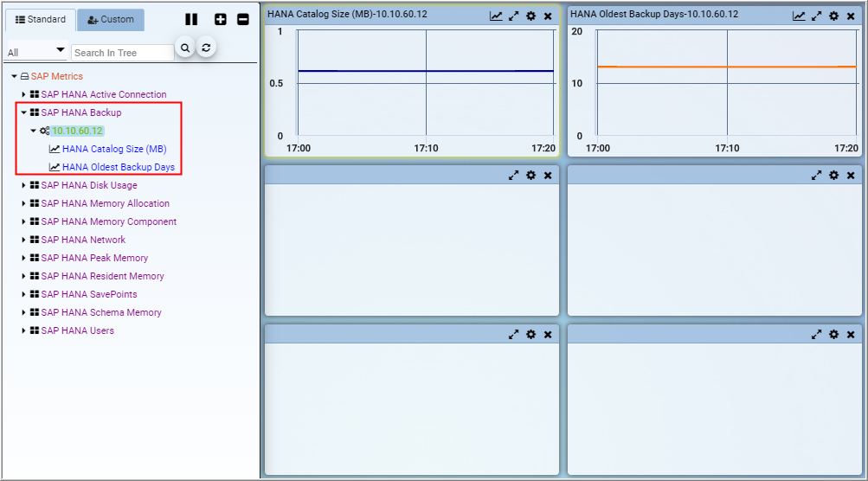Select SAP HANA SavePoints label
Screen dimensions: 868x481
pyautogui.click(x=88, y=294)
